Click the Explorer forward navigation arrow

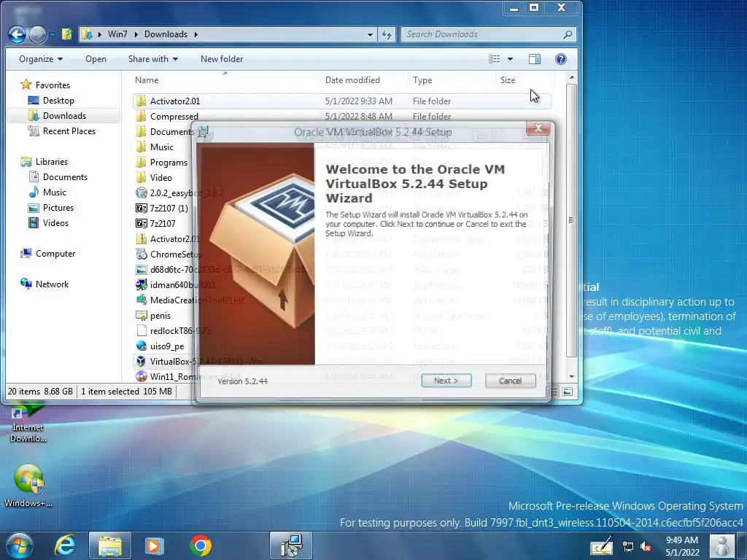(x=37, y=34)
